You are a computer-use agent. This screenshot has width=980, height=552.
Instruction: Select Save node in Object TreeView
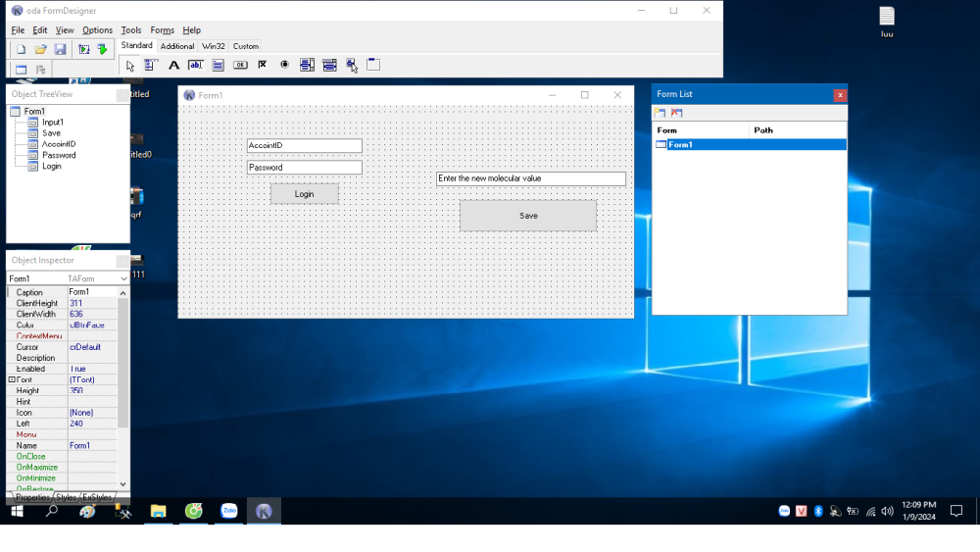tap(51, 133)
